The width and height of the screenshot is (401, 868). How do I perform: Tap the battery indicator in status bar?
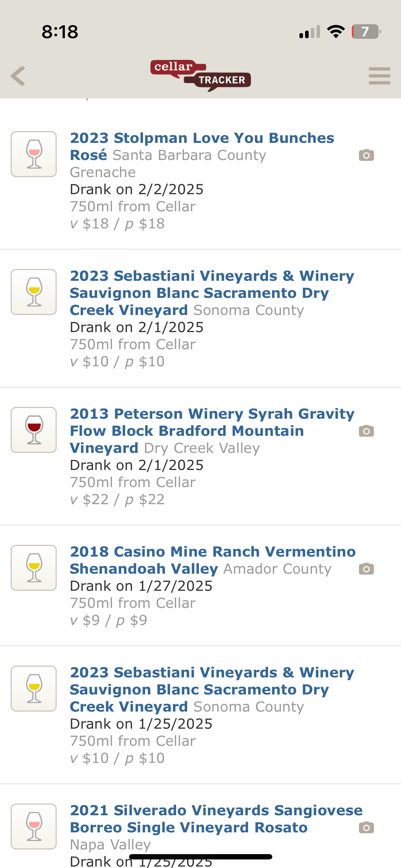366,32
